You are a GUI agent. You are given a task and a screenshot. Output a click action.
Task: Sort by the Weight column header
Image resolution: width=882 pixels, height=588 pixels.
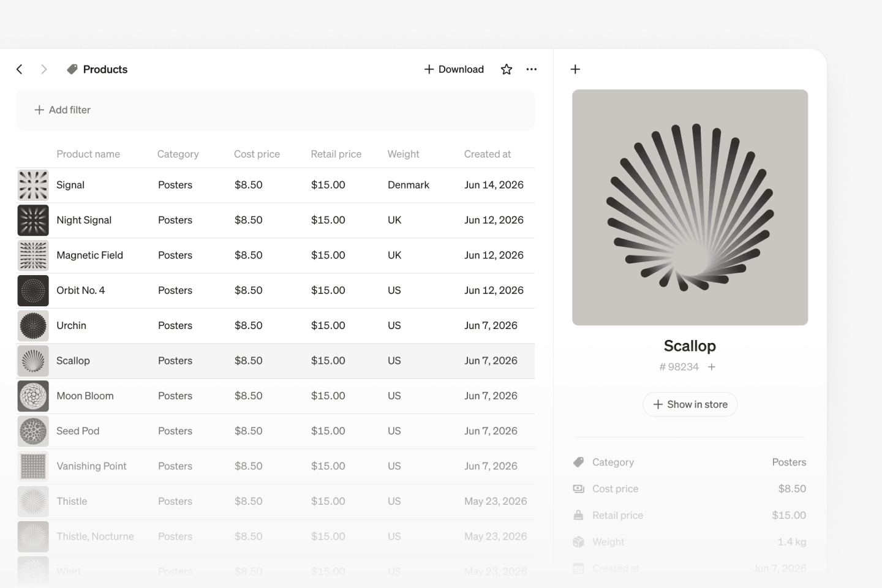[x=404, y=154]
